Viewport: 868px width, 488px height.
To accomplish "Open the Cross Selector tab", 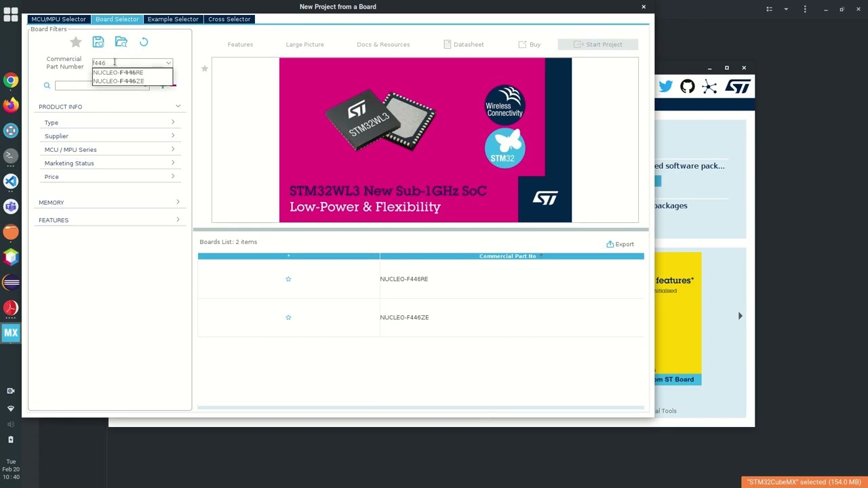I will 229,19.
